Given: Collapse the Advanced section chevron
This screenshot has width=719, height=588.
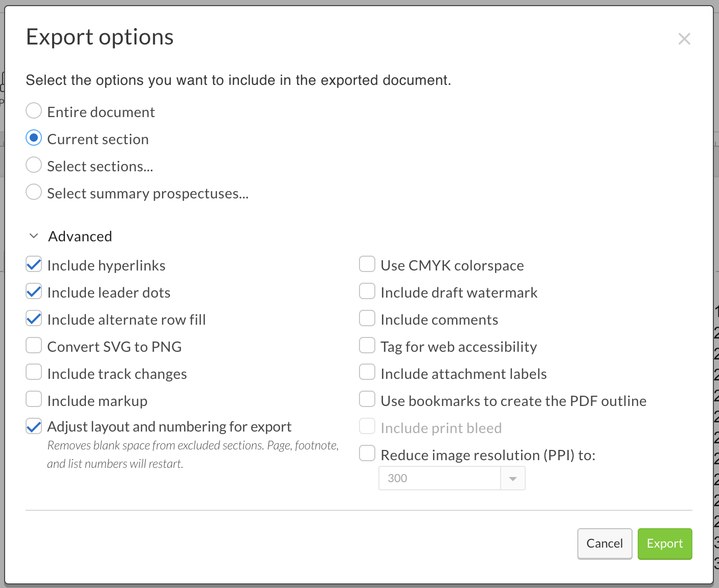Looking at the screenshot, I should 34,236.
